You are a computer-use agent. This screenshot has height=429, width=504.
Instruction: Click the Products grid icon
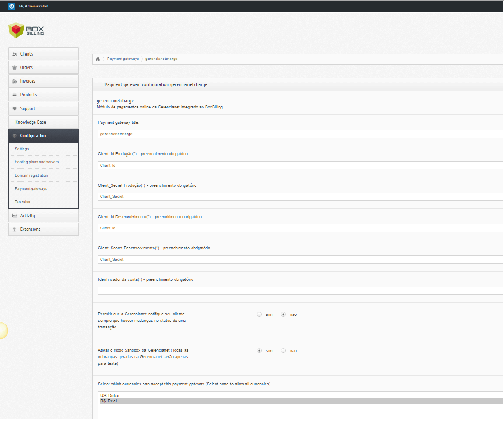tap(14, 95)
